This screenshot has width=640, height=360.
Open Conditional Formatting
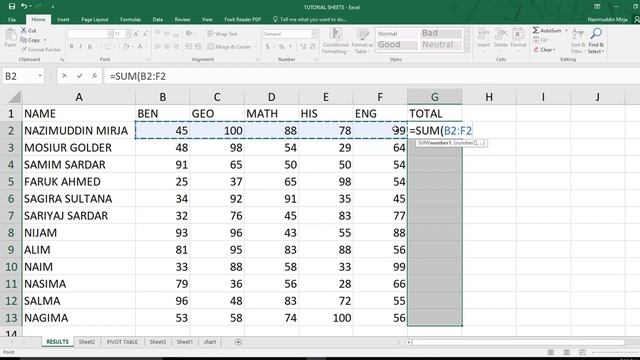coord(335,40)
